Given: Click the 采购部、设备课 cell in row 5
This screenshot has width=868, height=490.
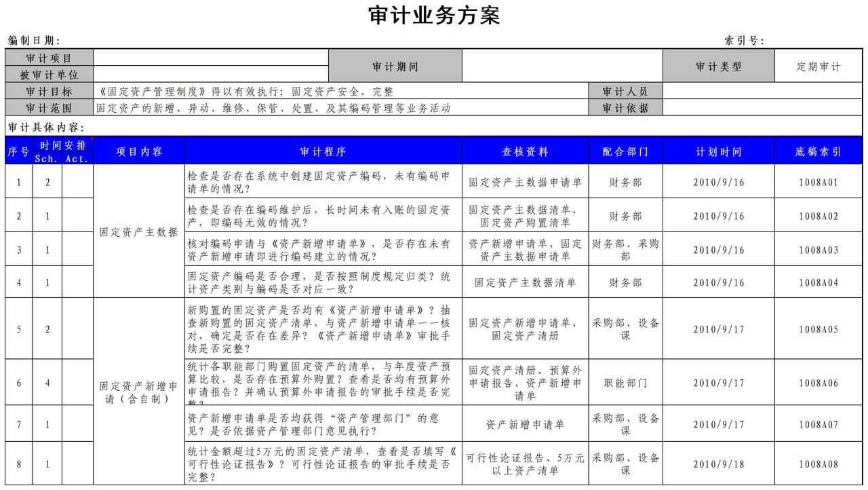Looking at the screenshot, I should click(625, 328).
